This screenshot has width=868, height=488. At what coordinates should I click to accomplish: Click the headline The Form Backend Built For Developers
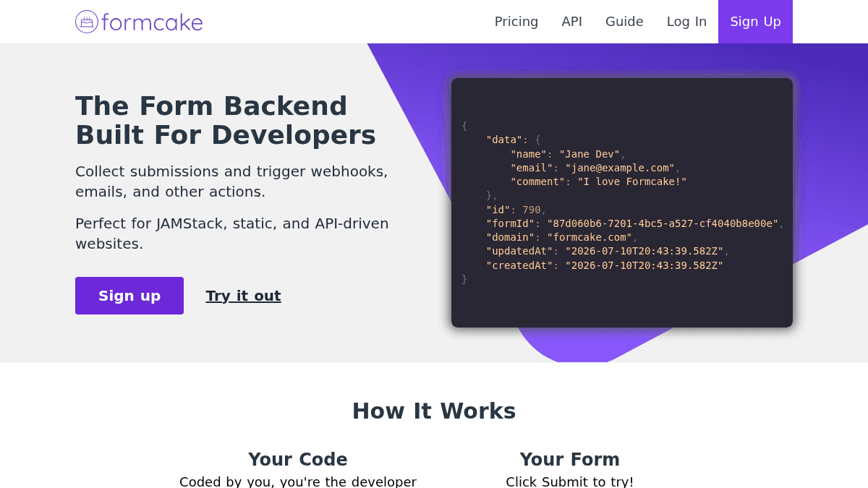coord(226,121)
